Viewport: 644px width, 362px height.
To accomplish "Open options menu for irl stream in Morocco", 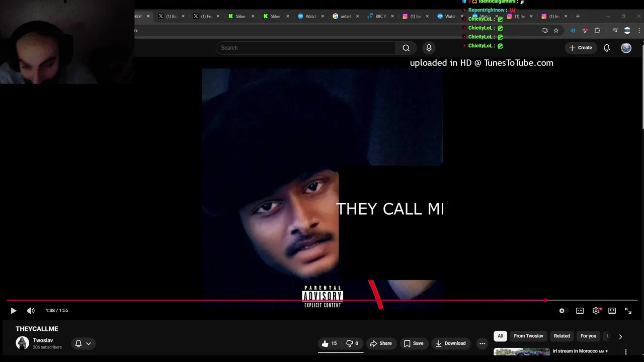I will coord(626,352).
